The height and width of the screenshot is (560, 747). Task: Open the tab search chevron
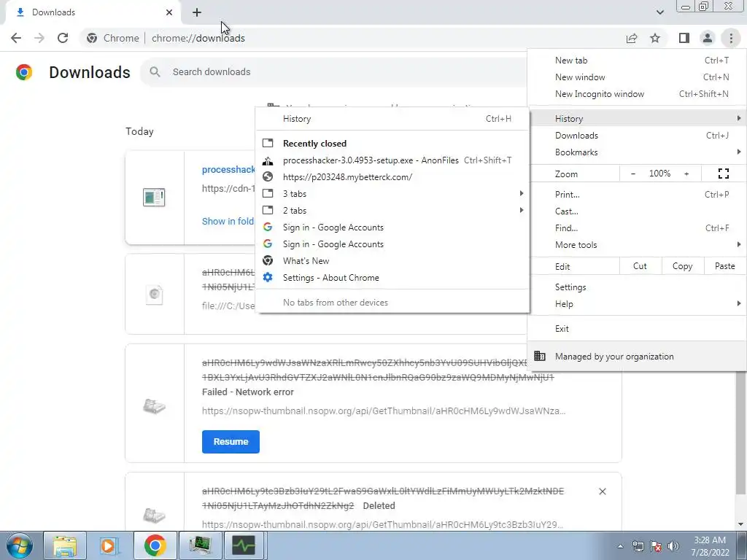pos(659,12)
